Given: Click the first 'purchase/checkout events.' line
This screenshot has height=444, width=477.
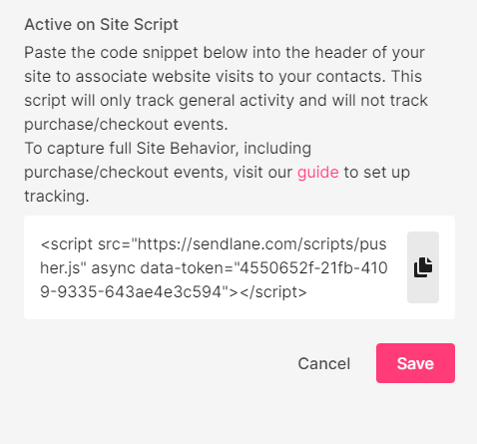Looking at the screenshot, I should 126,124.
